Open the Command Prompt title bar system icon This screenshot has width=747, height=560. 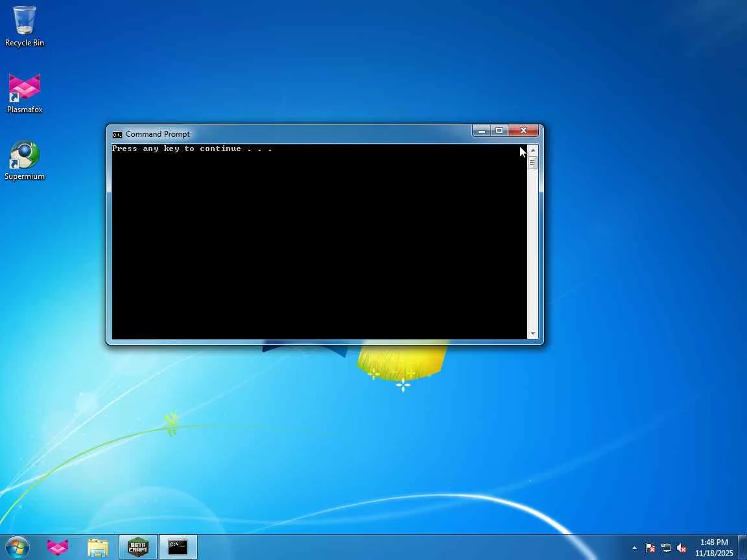pos(117,135)
